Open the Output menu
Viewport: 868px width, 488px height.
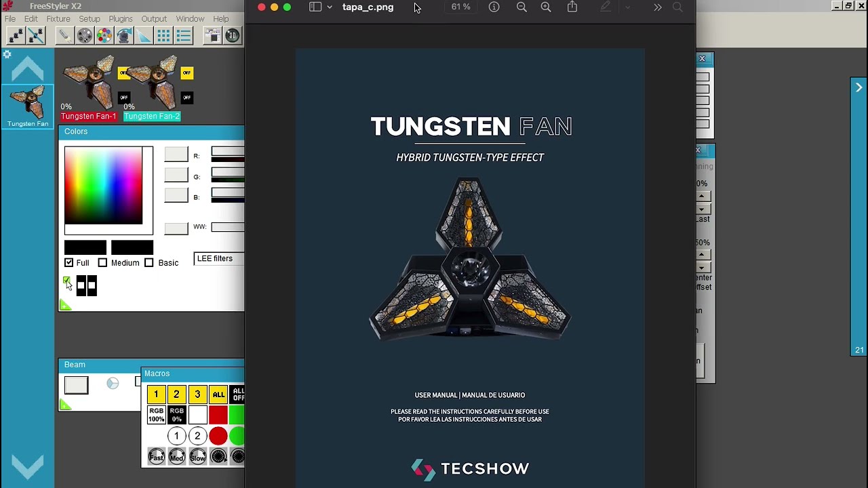click(154, 19)
